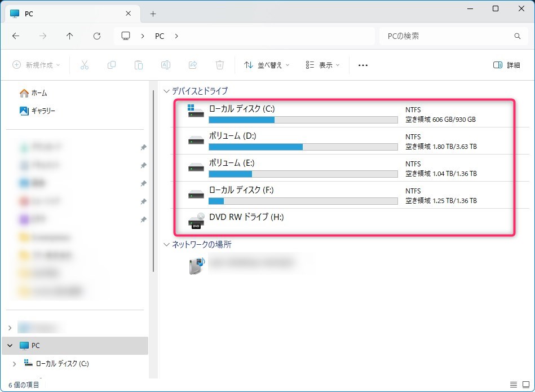
Task: Collapse the デバイスとドライブ section
Action: point(166,91)
